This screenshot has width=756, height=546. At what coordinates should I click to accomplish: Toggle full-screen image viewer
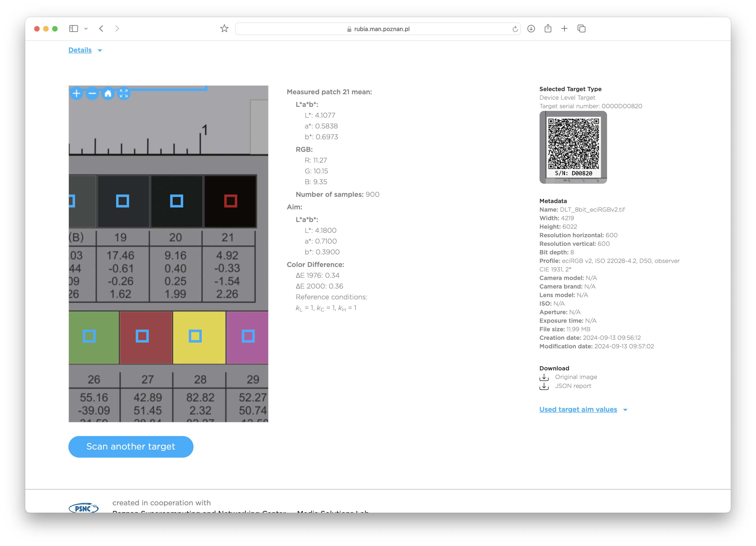124,94
